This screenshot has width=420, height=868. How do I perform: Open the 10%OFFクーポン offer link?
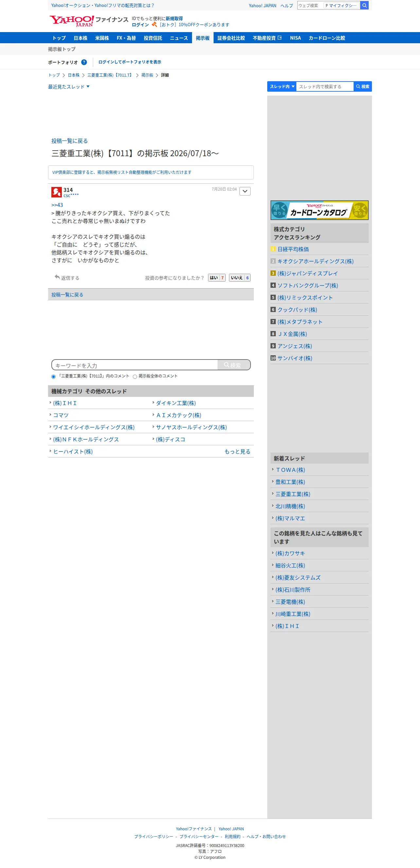(195, 25)
